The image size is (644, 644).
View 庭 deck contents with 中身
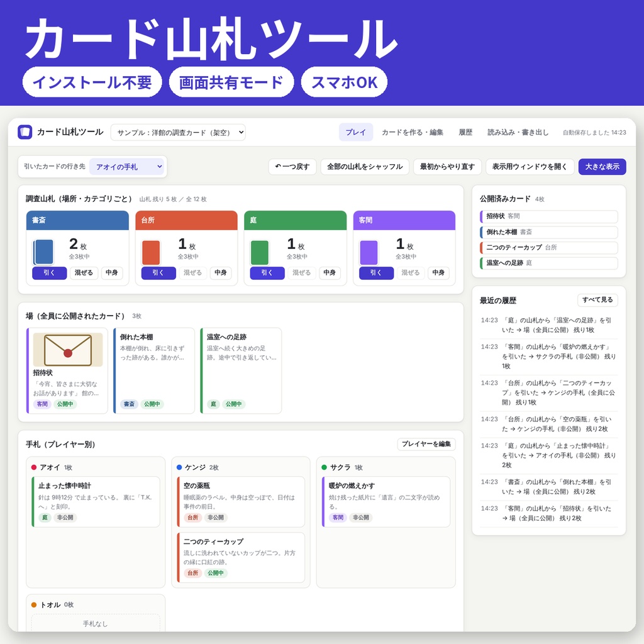[x=330, y=273]
